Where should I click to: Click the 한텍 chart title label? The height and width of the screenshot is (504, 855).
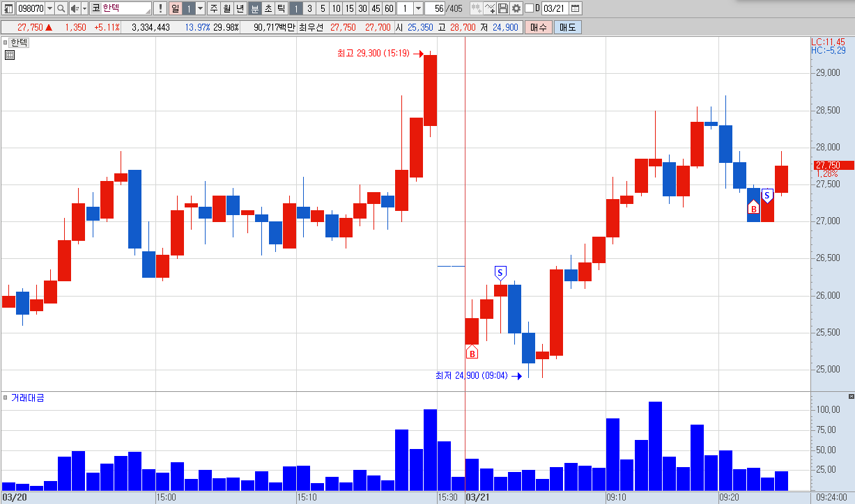[x=19, y=42]
